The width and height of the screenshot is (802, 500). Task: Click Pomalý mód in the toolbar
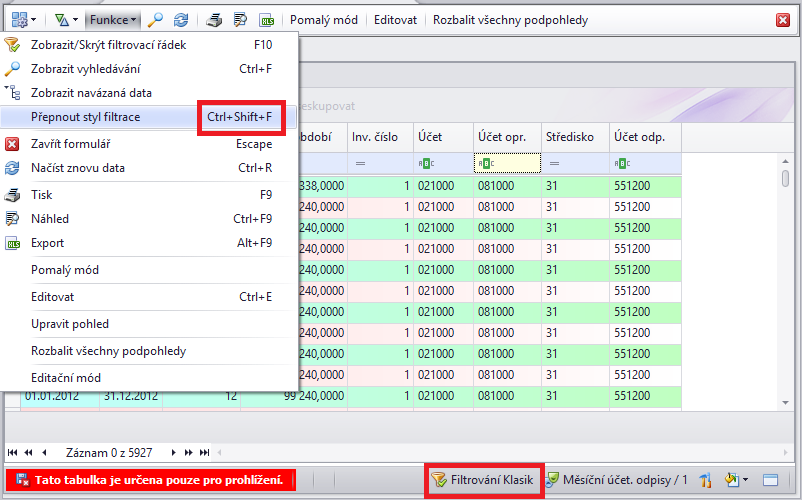324,20
